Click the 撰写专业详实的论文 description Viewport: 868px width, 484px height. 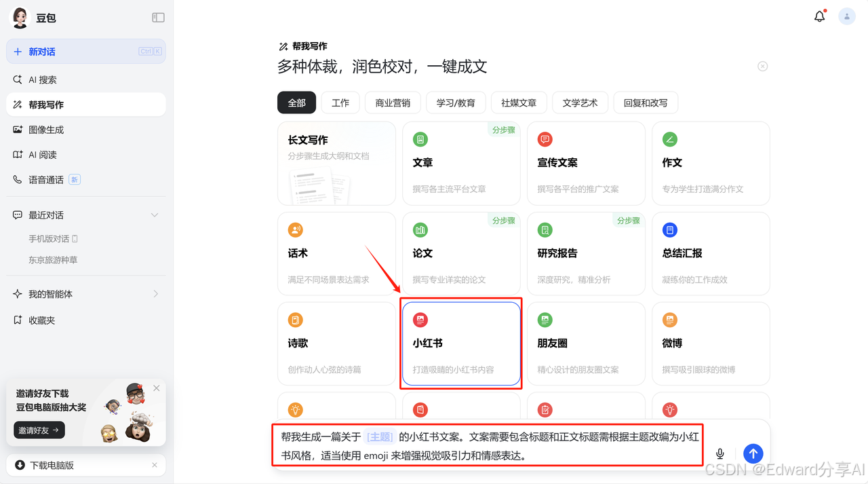[449, 279]
